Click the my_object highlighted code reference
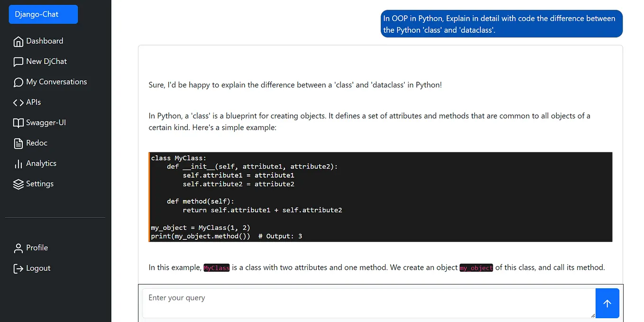Viewport: 644px width, 322px height. (x=476, y=267)
